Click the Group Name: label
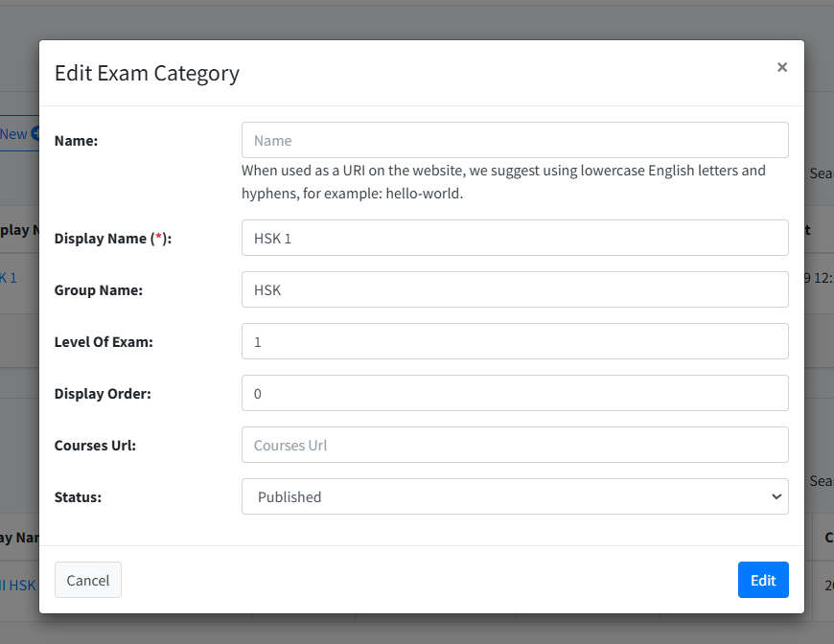834x644 pixels. [99, 289]
